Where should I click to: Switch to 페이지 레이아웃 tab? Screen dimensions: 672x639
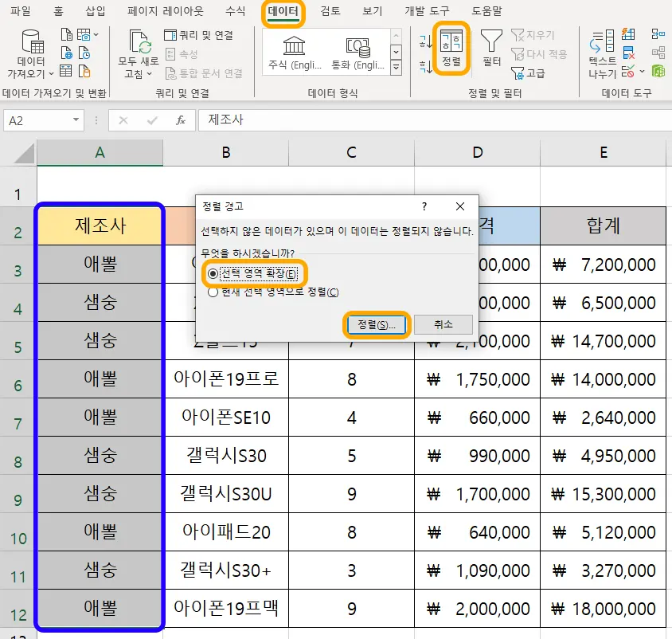tap(166, 10)
